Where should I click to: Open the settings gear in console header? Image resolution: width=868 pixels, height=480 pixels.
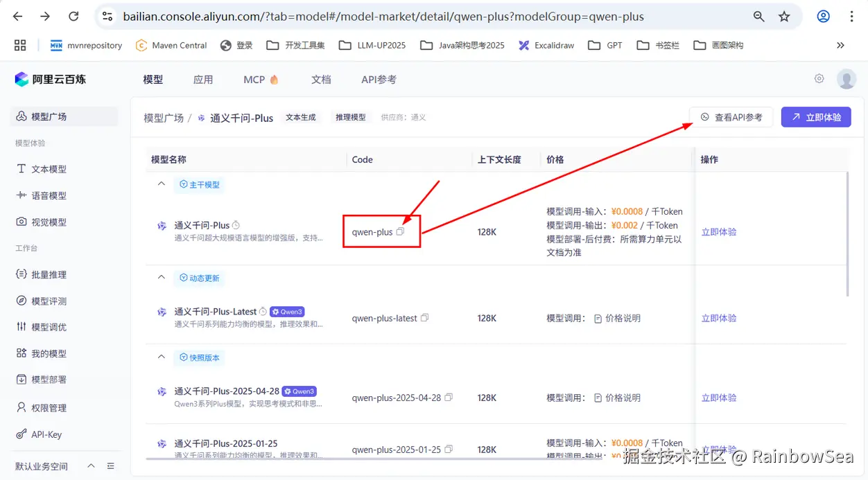click(819, 79)
